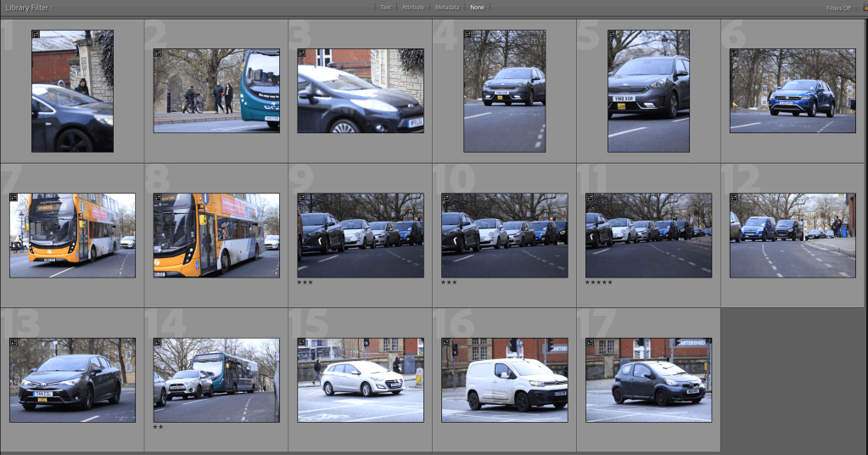868x455 pixels.
Task: Click the badge icon on photo 4's thumbnail
Action: (x=468, y=35)
